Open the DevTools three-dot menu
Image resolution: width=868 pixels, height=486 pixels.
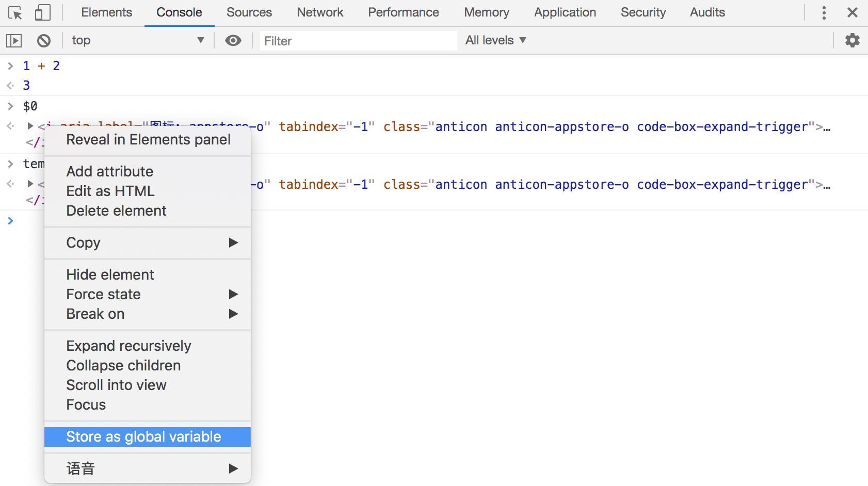click(824, 13)
